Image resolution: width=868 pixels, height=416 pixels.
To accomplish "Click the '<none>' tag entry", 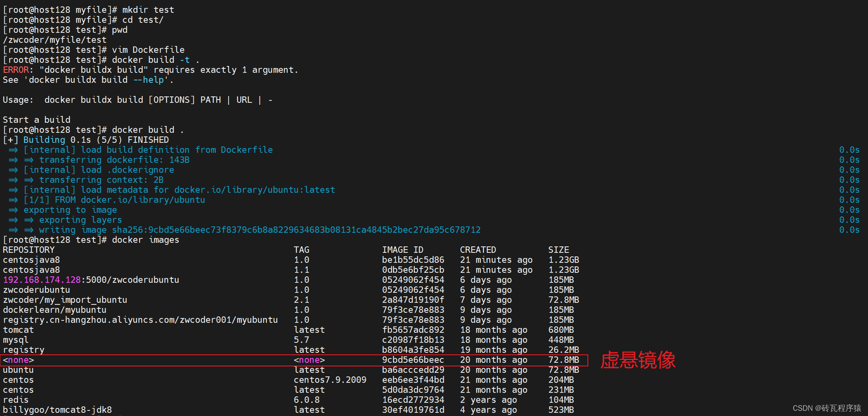I will pos(309,360).
